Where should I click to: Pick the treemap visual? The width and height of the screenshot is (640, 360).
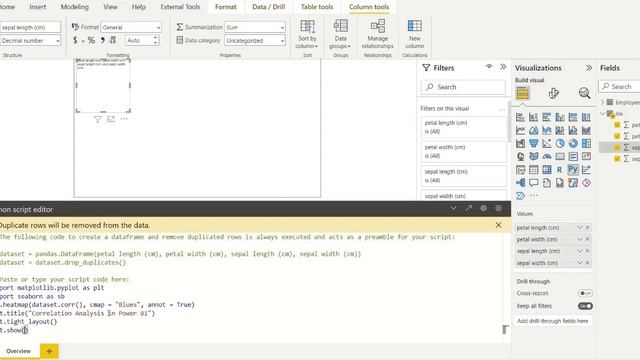[586, 144]
